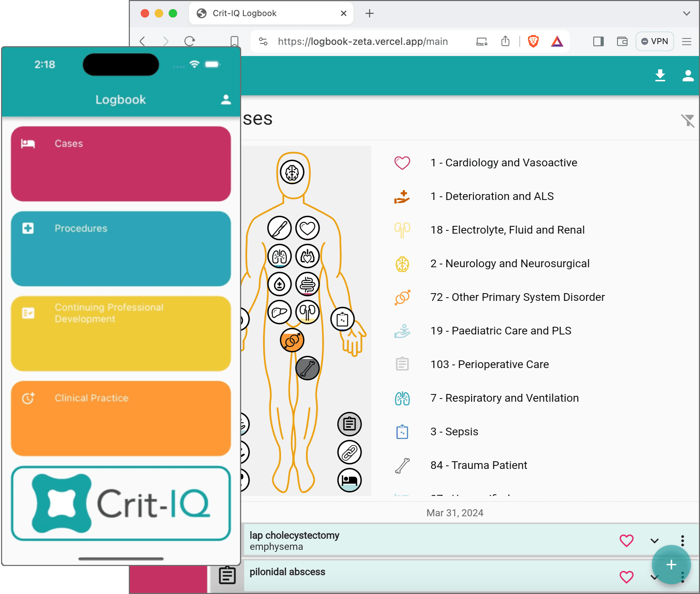The image size is (700, 594).
Task: Click the download icon in header
Action: click(x=660, y=76)
